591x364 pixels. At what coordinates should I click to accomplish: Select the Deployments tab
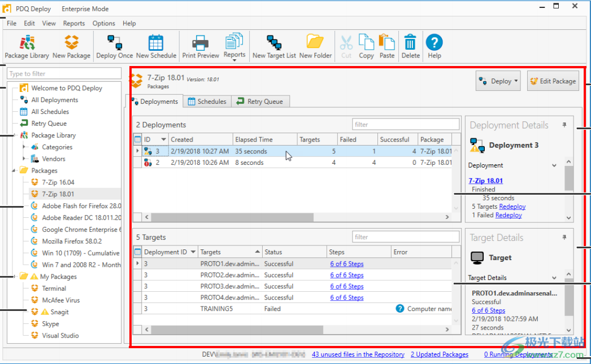click(155, 101)
